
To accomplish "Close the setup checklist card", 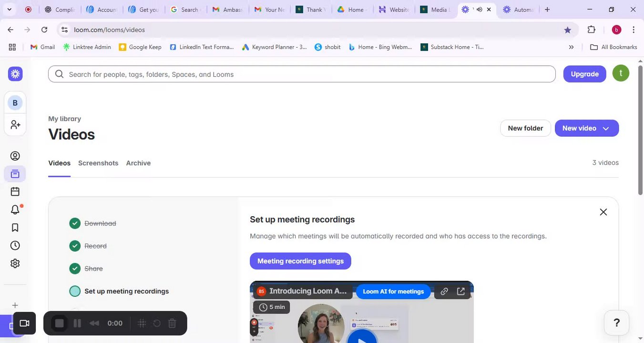I will (603, 212).
